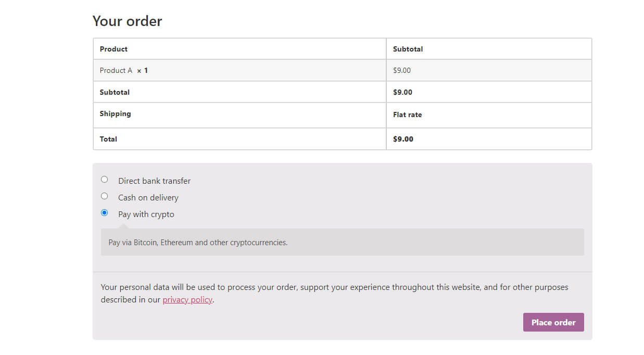The image size is (644, 355).
Task: Click the Shipping row label
Action: pos(115,113)
